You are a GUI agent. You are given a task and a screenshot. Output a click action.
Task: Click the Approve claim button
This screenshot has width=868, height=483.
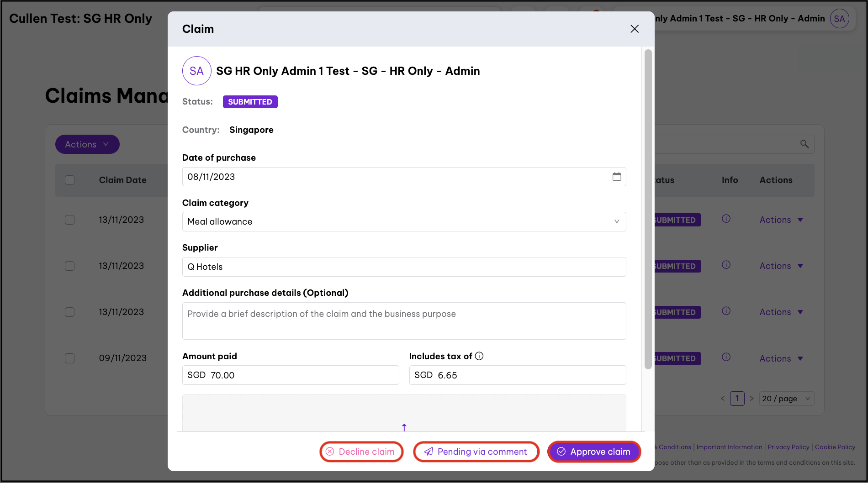pos(594,451)
